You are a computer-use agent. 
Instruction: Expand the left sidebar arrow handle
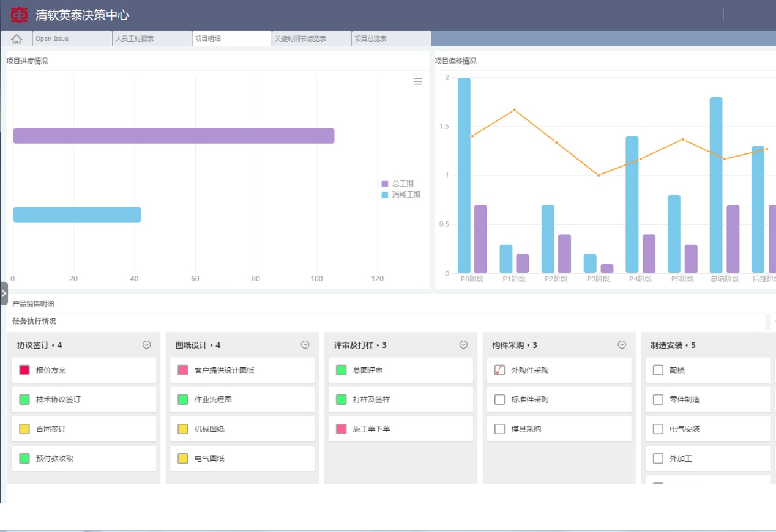(x=4, y=293)
